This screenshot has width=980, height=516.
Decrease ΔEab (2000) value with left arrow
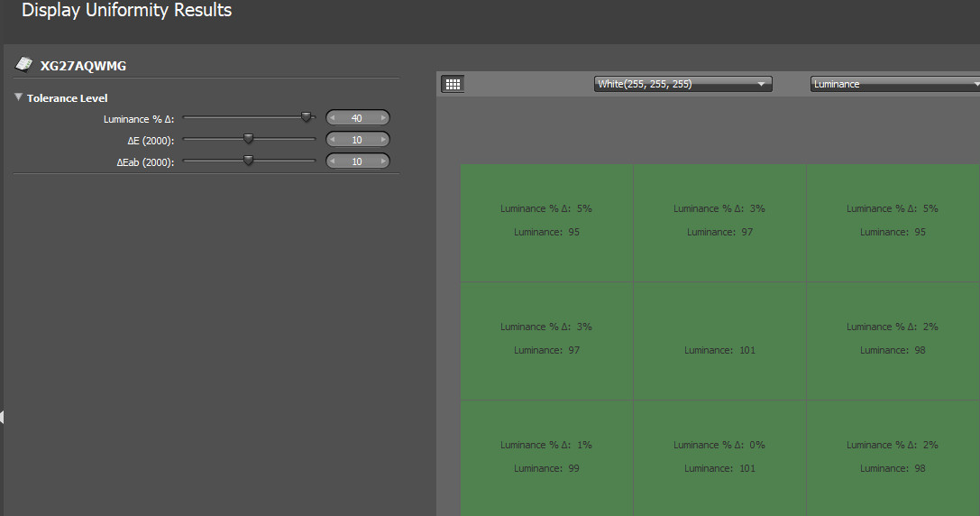(x=334, y=161)
